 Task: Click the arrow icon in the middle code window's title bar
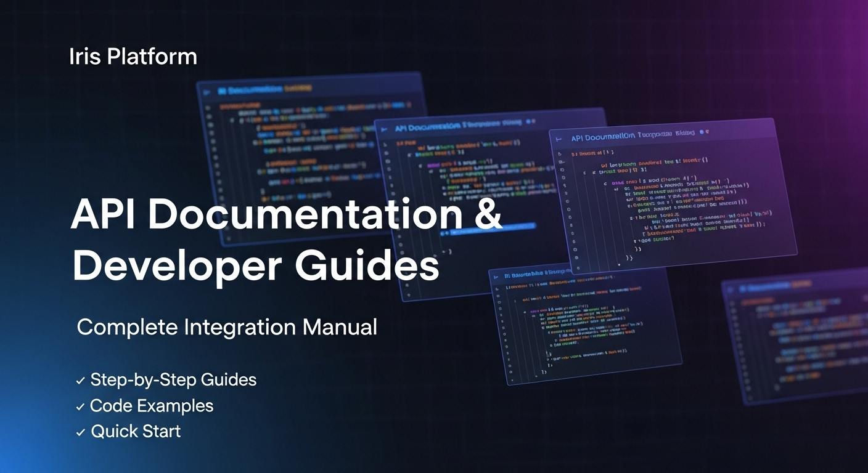pos(385,129)
